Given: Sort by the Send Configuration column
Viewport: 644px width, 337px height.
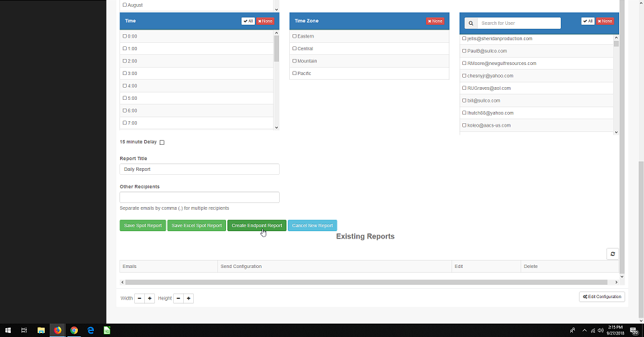Looking at the screenshot, I should [x=241, y=267].
